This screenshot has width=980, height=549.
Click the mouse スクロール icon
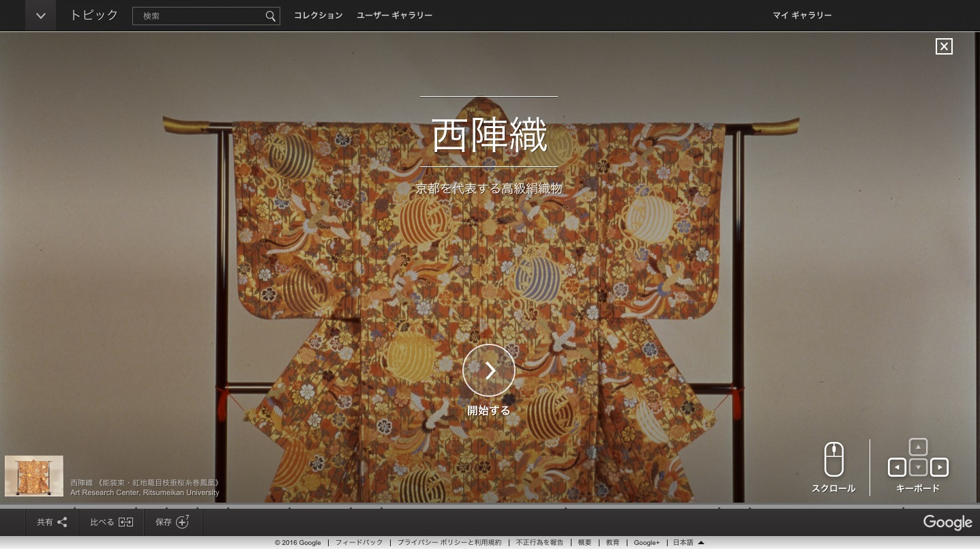[833, 460]
